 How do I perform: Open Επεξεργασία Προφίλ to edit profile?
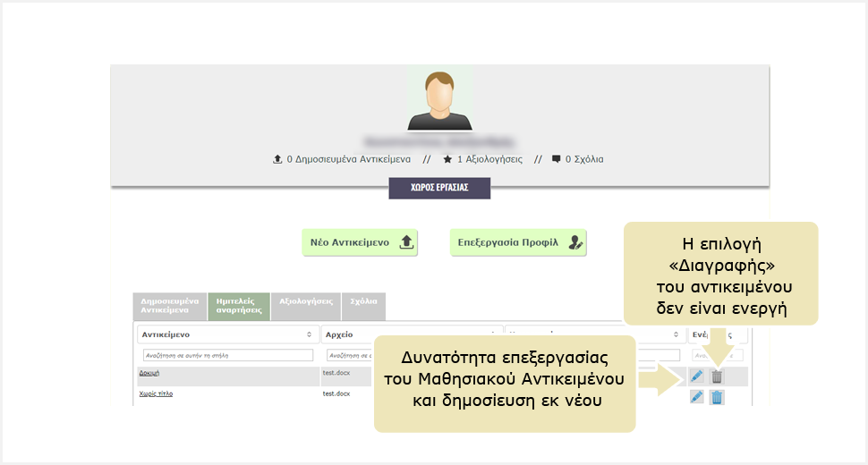tap(518, 242)
